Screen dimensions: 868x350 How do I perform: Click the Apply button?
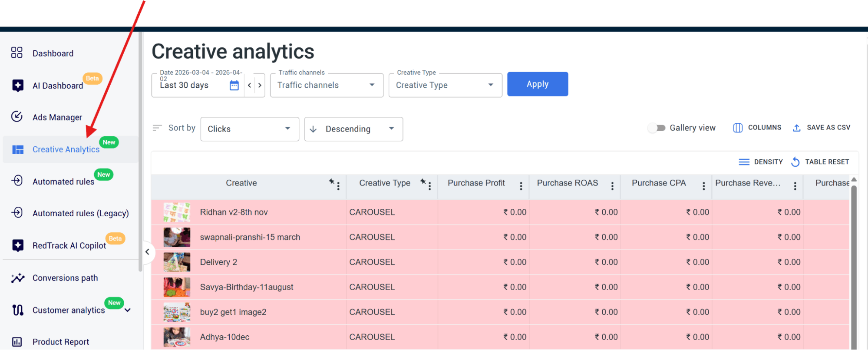(x=538, y=84)
